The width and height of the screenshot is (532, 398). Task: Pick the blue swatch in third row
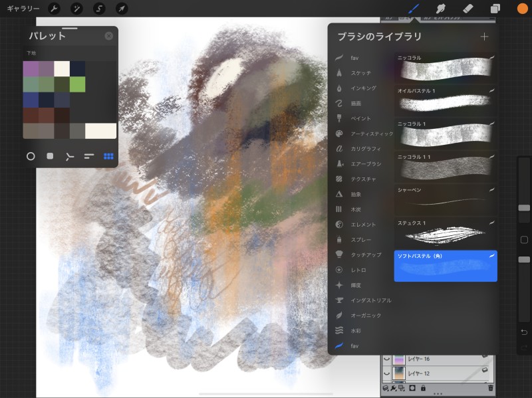coord(31,100)
